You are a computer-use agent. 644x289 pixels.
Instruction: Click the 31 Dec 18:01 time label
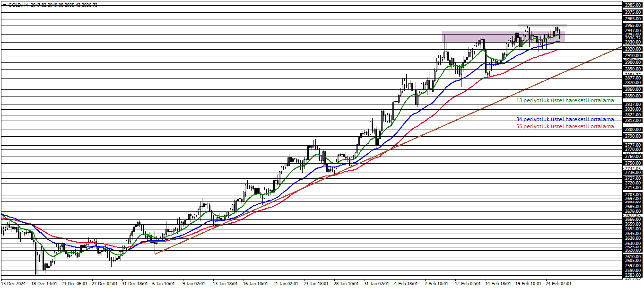[x=135, y=284]
